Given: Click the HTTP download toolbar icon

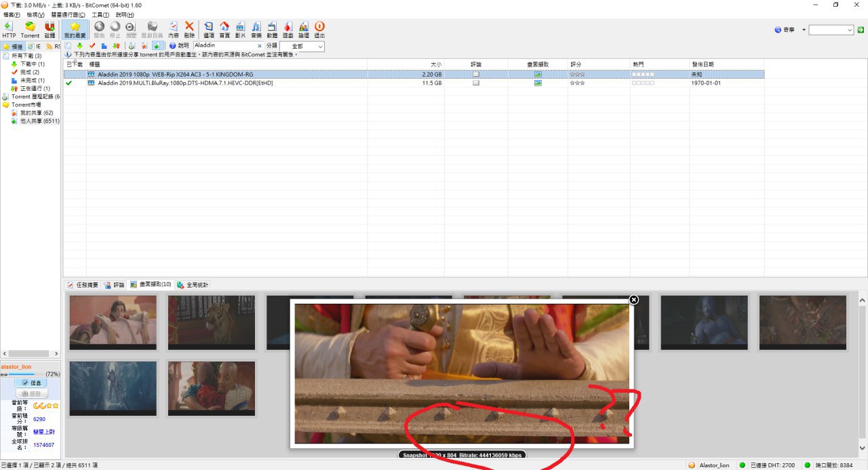Looking at the screenshot, I should 9,29.
